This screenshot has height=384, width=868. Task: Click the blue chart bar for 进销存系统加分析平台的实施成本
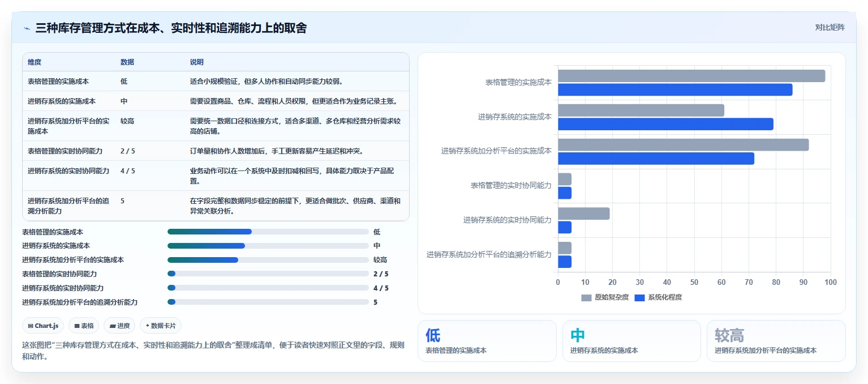click(656, 159)
